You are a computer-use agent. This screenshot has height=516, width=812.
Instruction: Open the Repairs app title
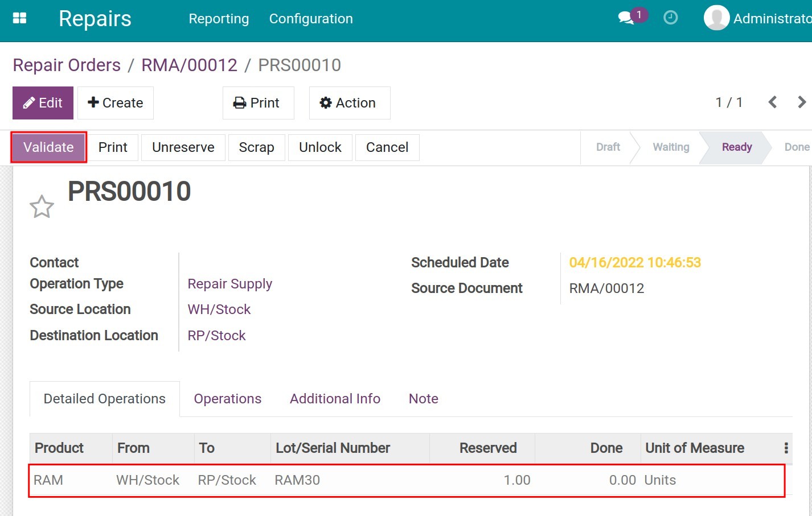click(95, 19)
